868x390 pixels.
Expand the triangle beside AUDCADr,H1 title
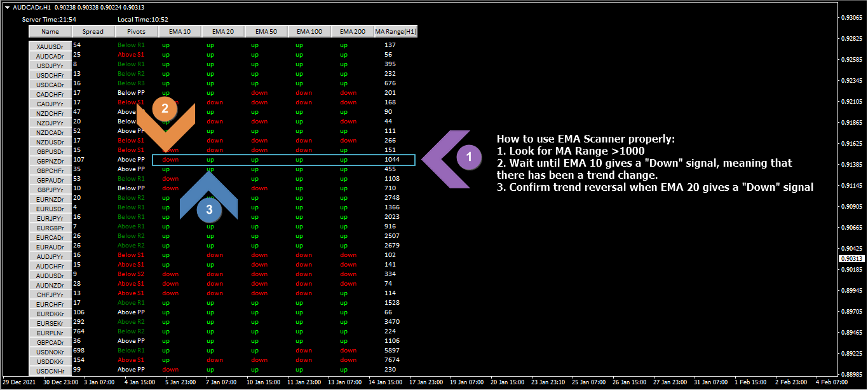coord(6,8)
